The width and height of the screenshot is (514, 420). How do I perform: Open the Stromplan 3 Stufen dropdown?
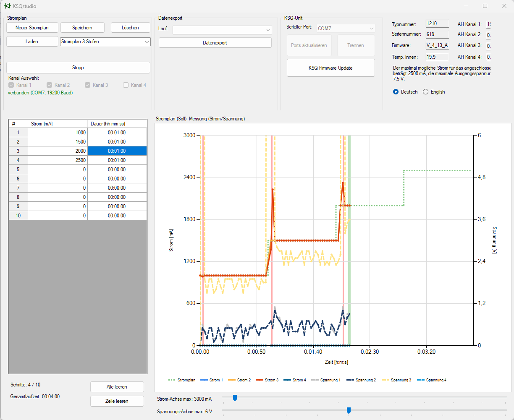coord(105,42)
